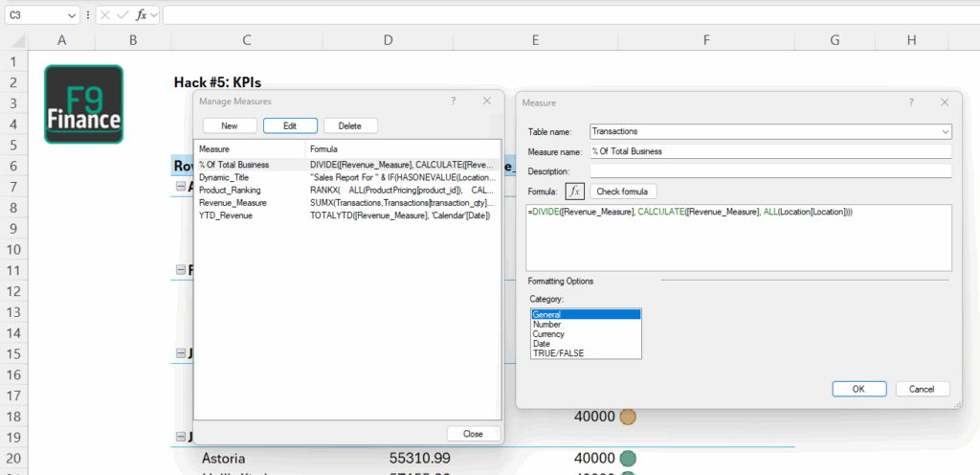
Task: Select TRUE/FALSE in Category list
Action: click(x=586, y=353)
